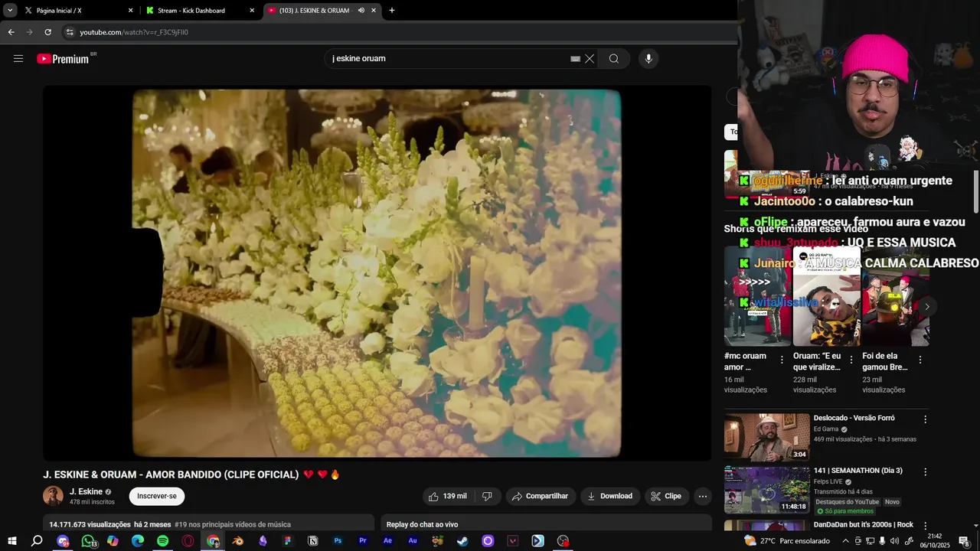Open Steam from the taskbar
The width and height of the screenshot is (980, 551).
[x=463, y=541]
